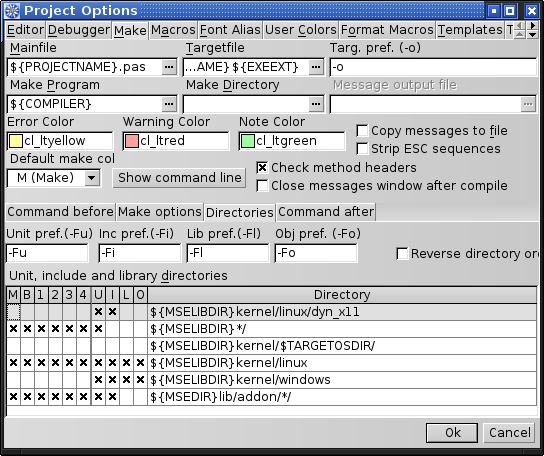Click the U column header
Viewport: 544px width, 456px height.
tap(98, 295)
